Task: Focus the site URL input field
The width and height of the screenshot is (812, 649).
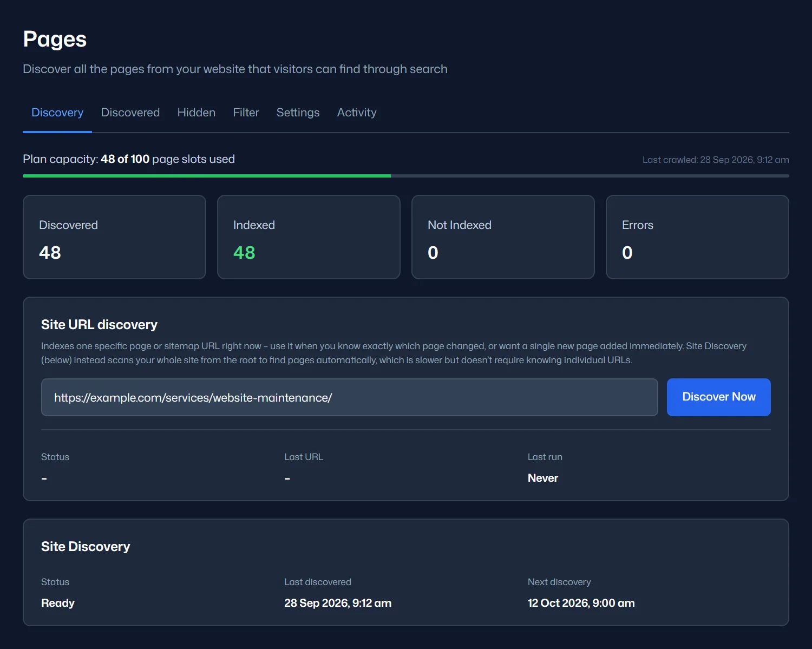Action: pos(350,397)
